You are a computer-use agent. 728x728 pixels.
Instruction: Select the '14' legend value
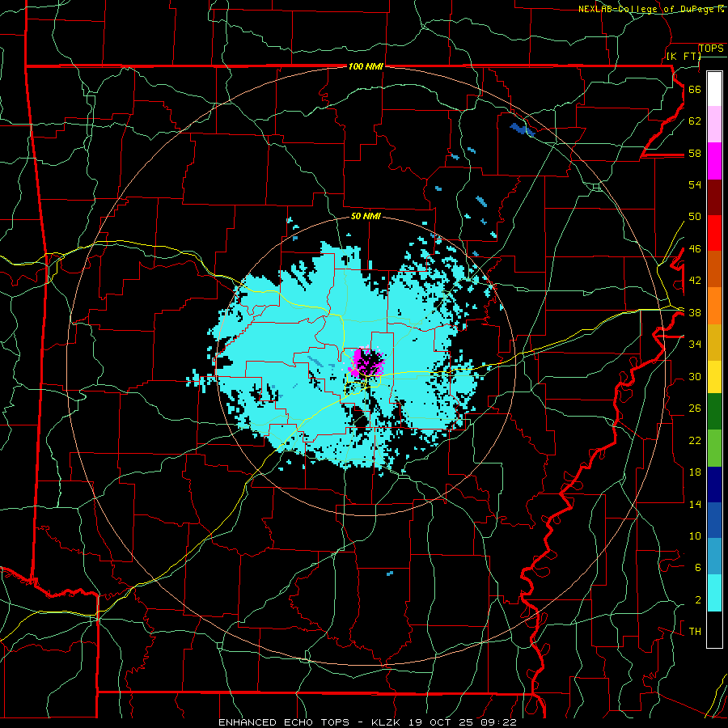click(x=695, y=504)
